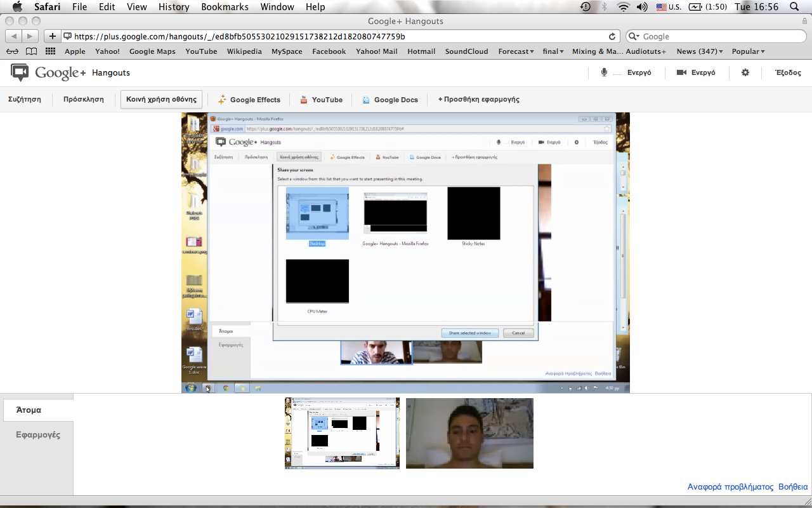Screen dimensions: 812x508
Task: Click the volume speaker icon
Action: (642, 7)
